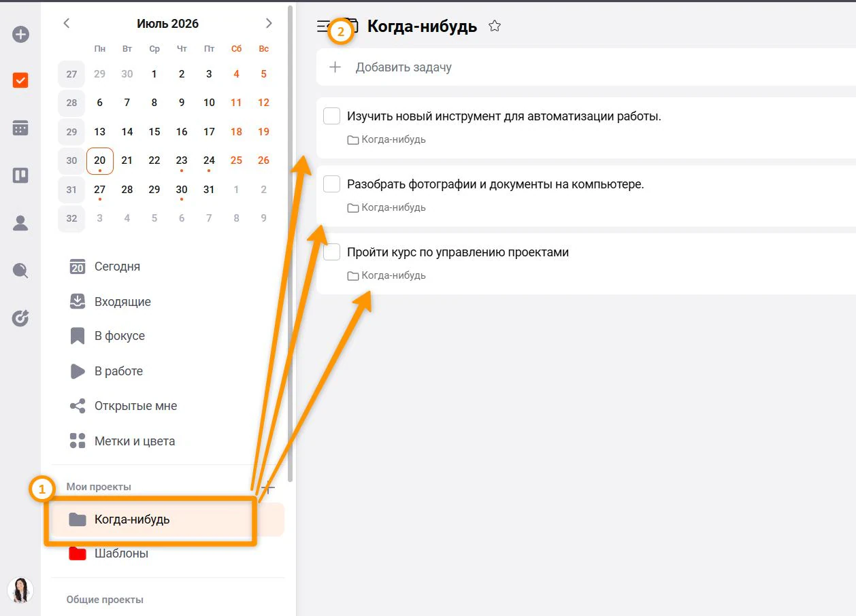The width and height of the screenshot is (856, 616).
Task: Open the calendar icon in left rail
Action: (20, 128)
